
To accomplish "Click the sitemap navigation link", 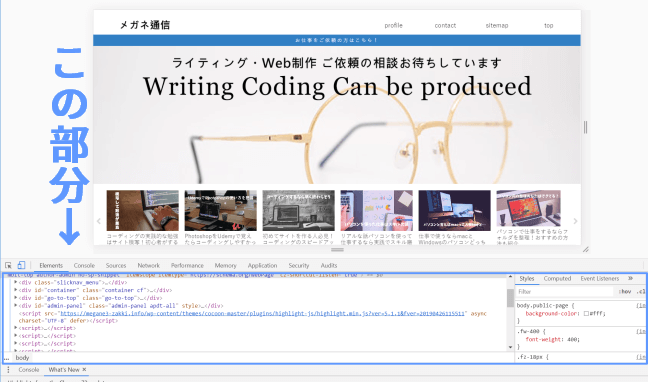I will click(497, 25).
